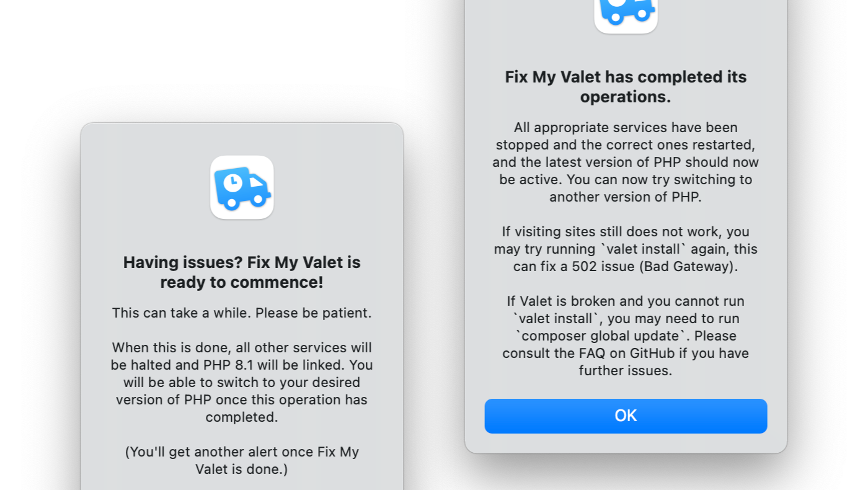
Task: Click the "consult the FAQ on GitHub" line
Action: click(x=626, y=354)
